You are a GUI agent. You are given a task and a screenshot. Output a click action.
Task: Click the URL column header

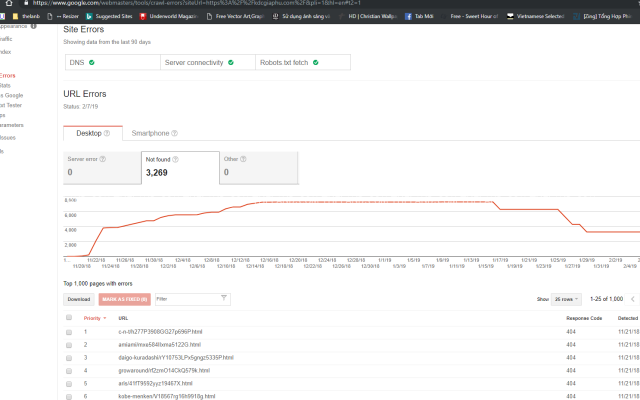click(x=123, y=318)
